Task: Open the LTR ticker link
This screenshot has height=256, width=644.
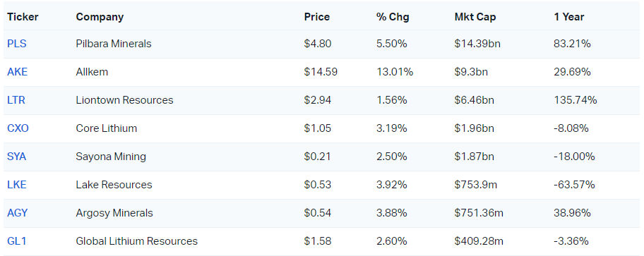Action: pyautogui.click(x=16, y=100)
